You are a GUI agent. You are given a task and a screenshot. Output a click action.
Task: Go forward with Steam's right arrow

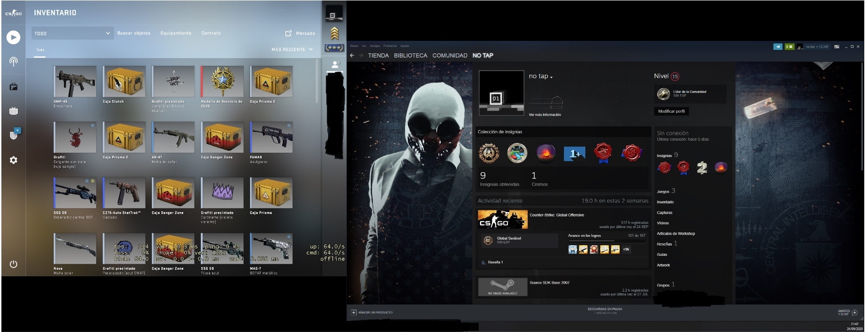point(361,55)
